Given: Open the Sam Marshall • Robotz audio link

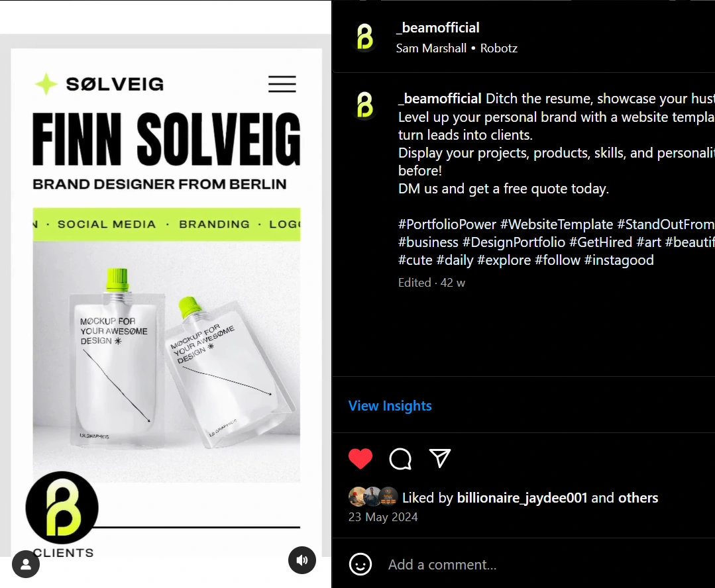Looking at the screenshot, I should (x=457, y=48).
